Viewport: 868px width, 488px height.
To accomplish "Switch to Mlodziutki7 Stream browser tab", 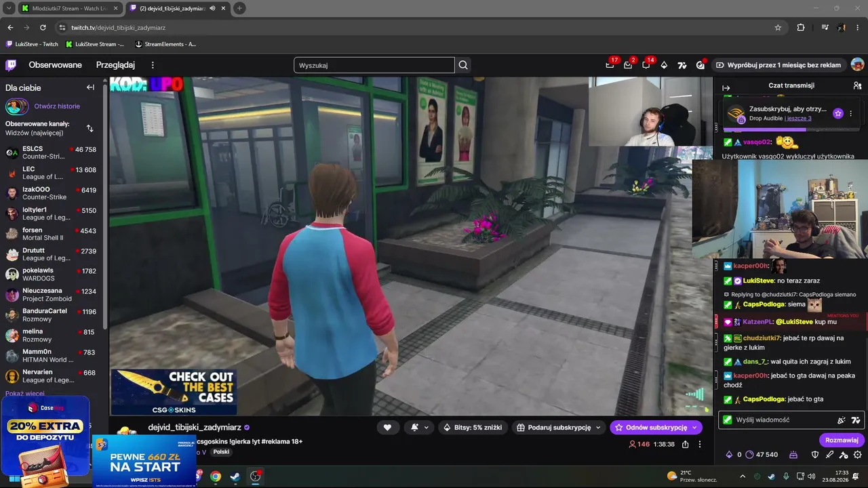I will [69, 8].
